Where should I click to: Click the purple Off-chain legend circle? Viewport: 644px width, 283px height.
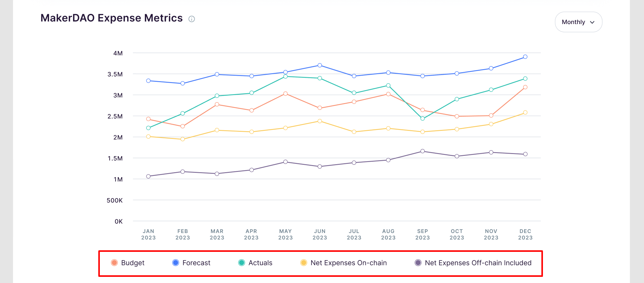(418, 263)
